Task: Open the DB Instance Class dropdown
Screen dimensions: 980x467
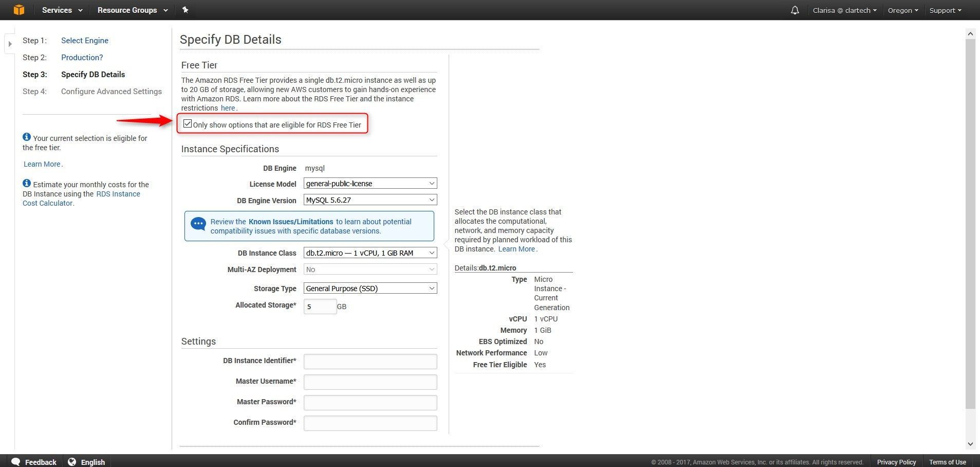Action: click(370, 253)
